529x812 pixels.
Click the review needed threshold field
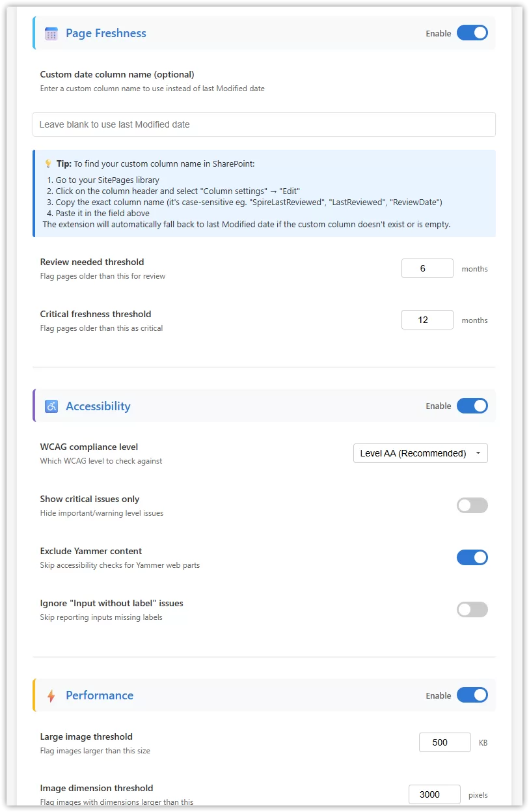tap(427, 268)
